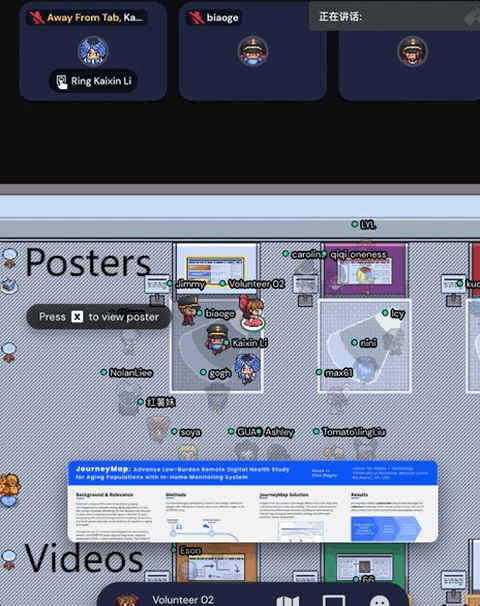
Task: Click the biaoge video tile avatar
Action: (x=253, y=51)
